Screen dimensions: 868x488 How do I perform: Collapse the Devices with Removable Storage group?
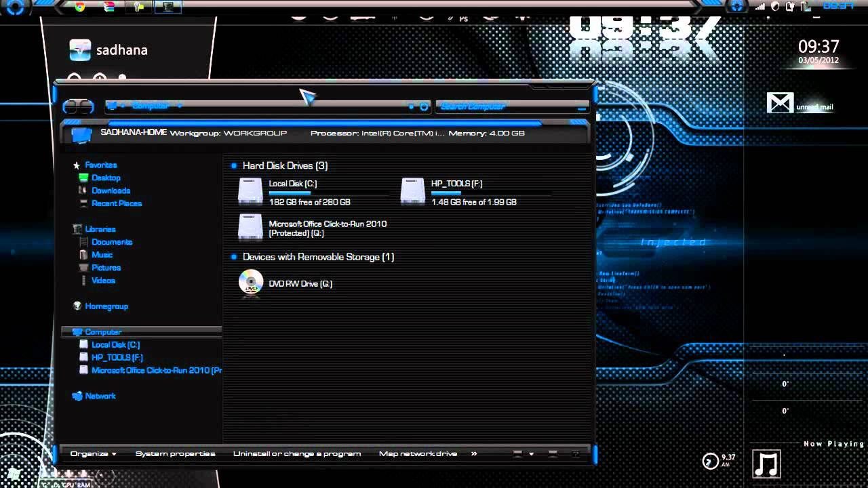tap(318, 257)
